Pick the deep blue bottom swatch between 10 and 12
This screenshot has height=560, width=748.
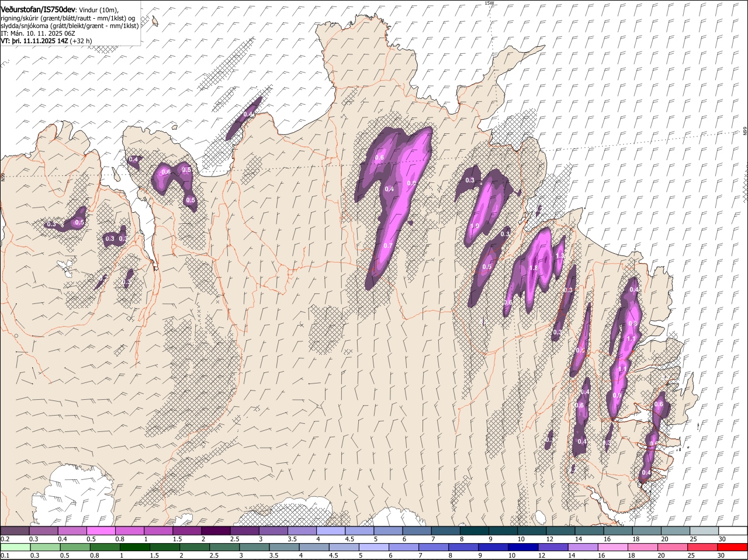[x=524, y=547]
